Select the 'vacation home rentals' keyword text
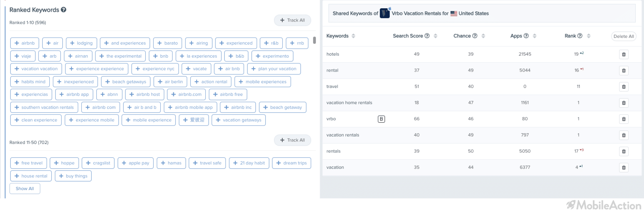 349,102
